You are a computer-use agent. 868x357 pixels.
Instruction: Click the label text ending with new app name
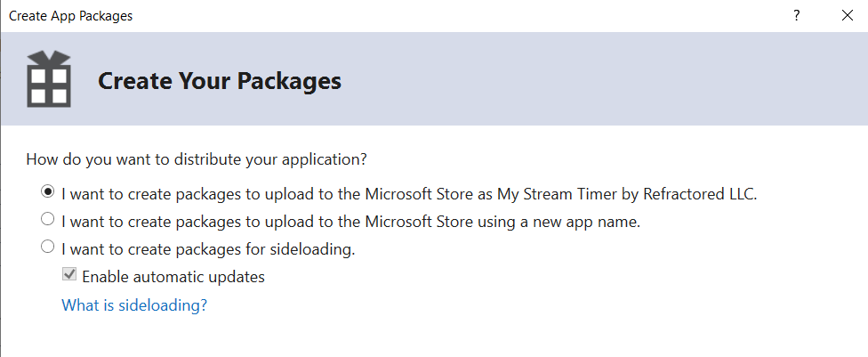[351, 222]
